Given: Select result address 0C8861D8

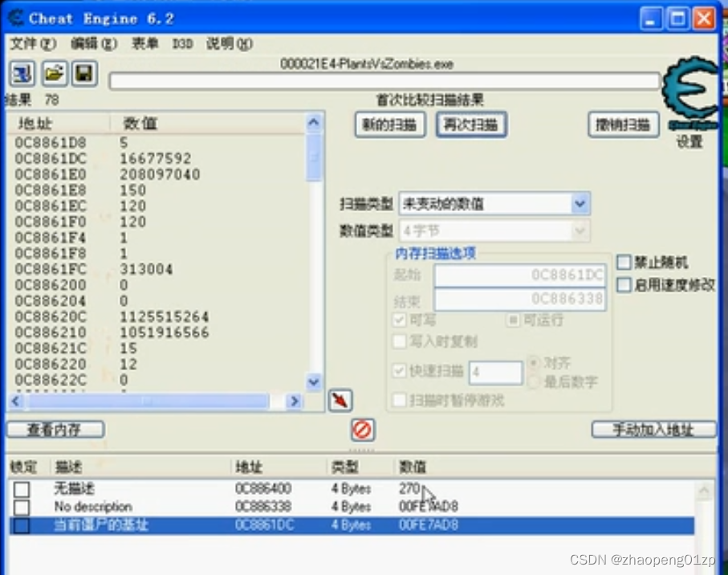Looking at the screenshot, I should (x=51, y=143).
